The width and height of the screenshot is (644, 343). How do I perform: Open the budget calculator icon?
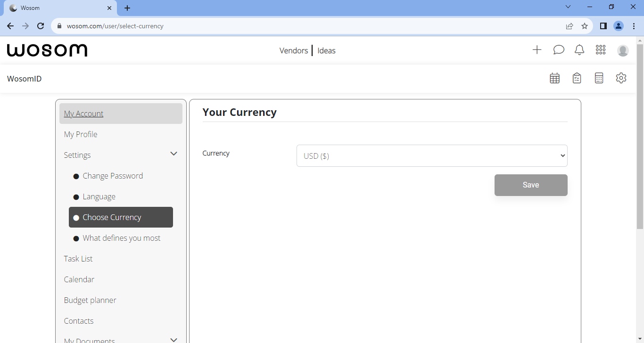599,77
